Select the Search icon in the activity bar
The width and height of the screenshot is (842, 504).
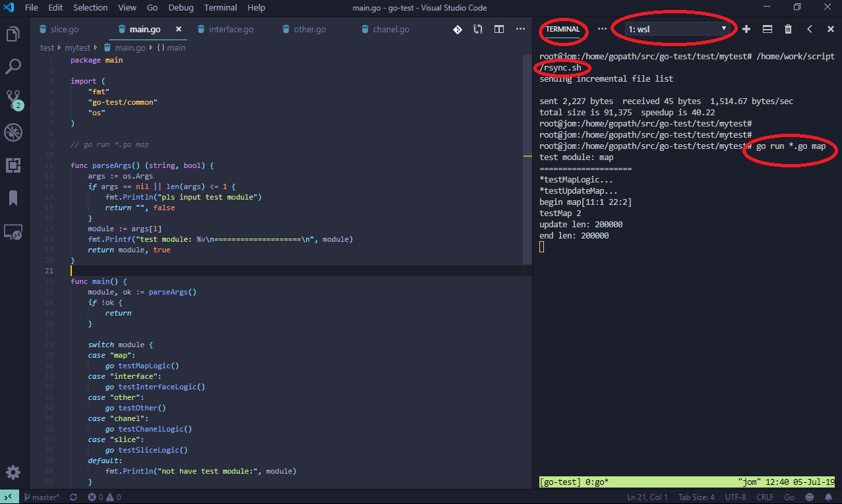click(x=12, y=67)
